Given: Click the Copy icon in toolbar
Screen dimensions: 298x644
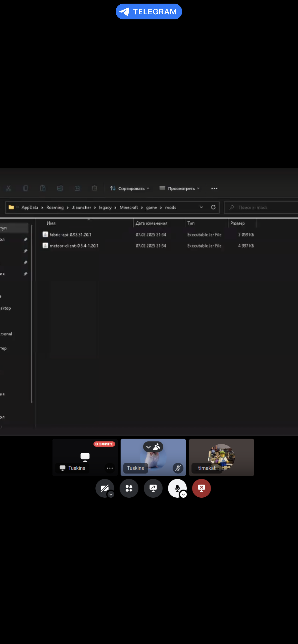Looking at the screenshot, I should coord(25,188).
